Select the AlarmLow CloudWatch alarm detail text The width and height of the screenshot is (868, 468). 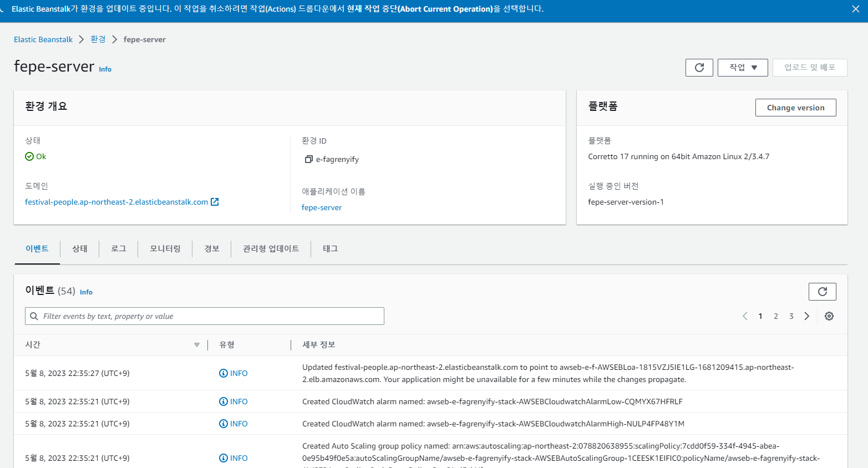pyautogui.click(x=493, y=401)
